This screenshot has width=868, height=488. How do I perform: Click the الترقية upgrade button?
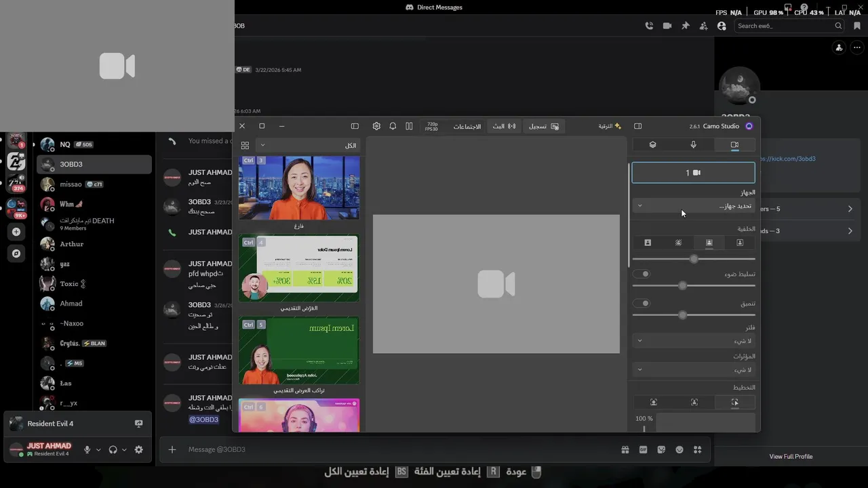[610, 126]
